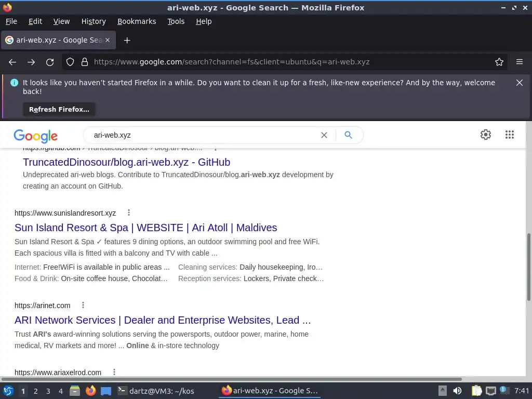Image resolution: width=532 pixels, height=399 pixels.
Task: Click the page vertical scrollbar thumb
Action: (x=528, y=267)
